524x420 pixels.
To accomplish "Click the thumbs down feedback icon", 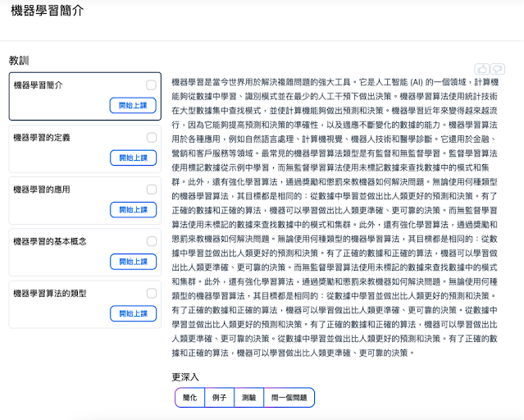I will point(498,69).
